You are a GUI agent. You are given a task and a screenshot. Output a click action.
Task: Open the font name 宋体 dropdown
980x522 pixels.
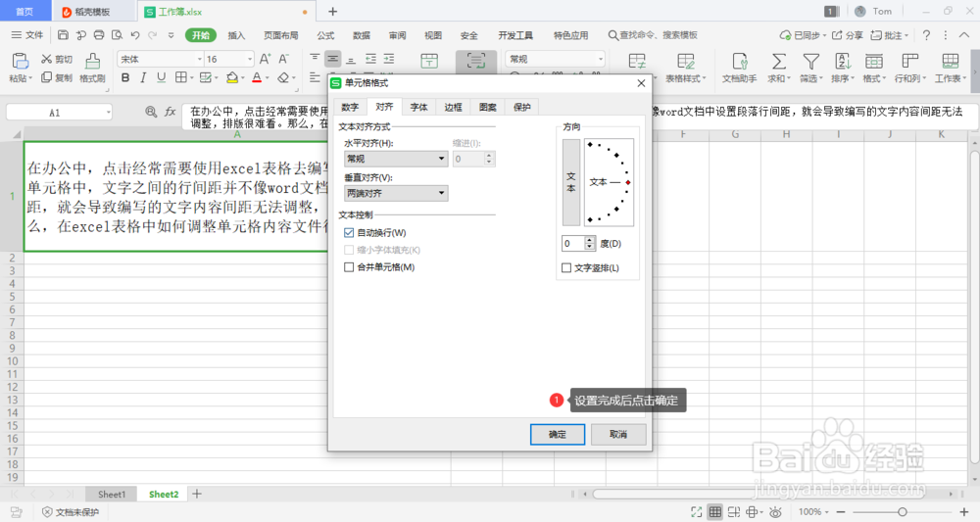pyautogui.click(x=199, y=59)
